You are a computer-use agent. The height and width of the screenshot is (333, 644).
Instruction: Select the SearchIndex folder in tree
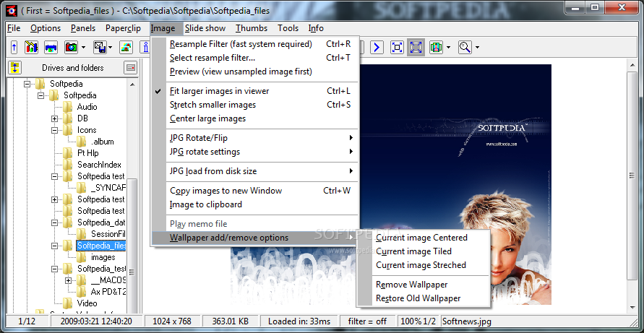(100, 165)
